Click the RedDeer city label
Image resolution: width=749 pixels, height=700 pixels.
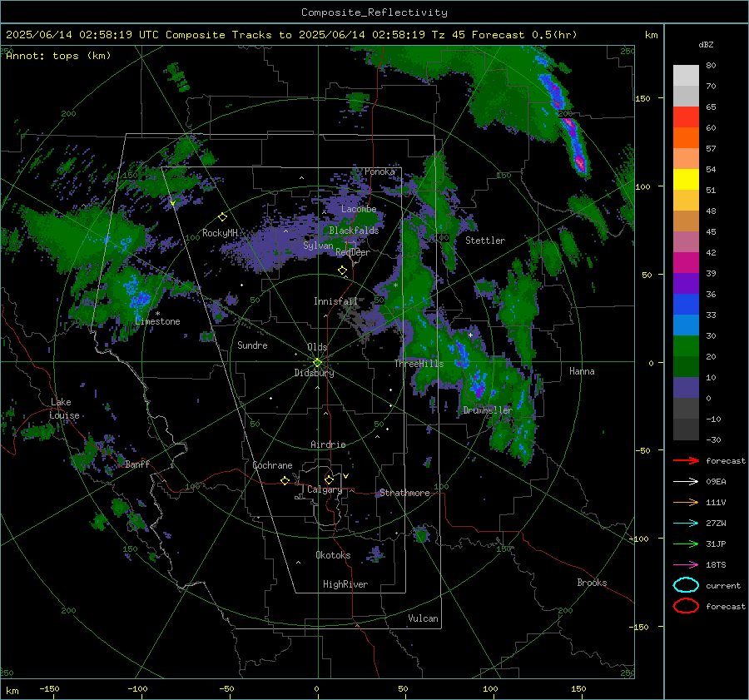click(353, 252)
